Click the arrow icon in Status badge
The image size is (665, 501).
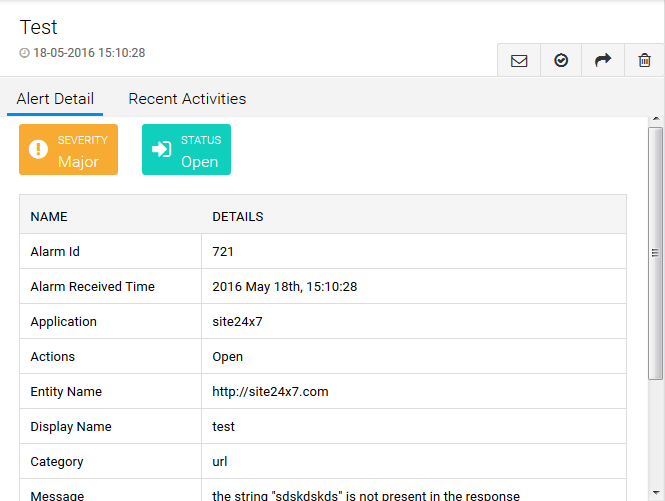161,150
